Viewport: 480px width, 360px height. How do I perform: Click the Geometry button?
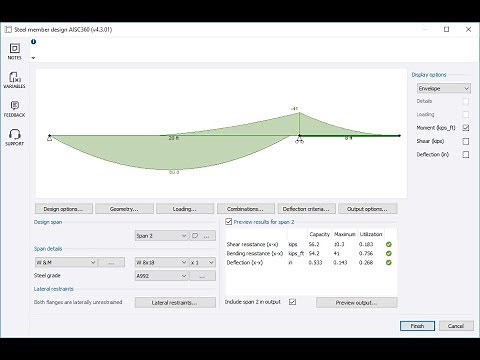124,209
